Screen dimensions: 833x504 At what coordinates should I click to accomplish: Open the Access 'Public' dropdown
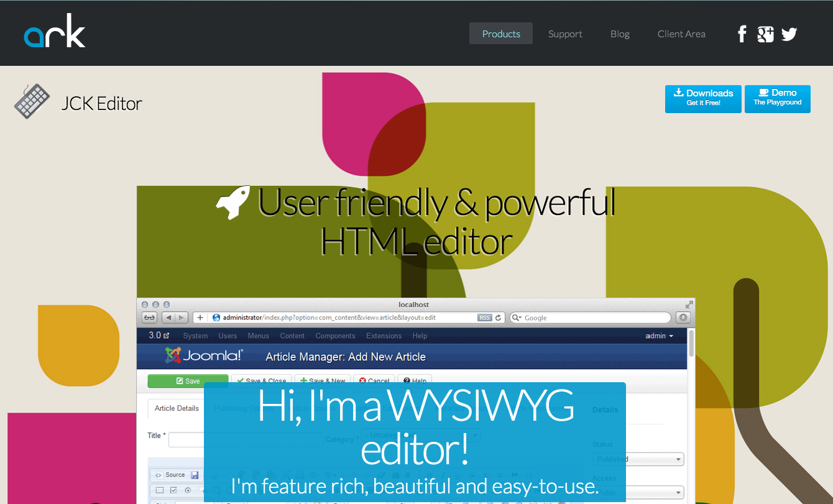tap(638, 492)
